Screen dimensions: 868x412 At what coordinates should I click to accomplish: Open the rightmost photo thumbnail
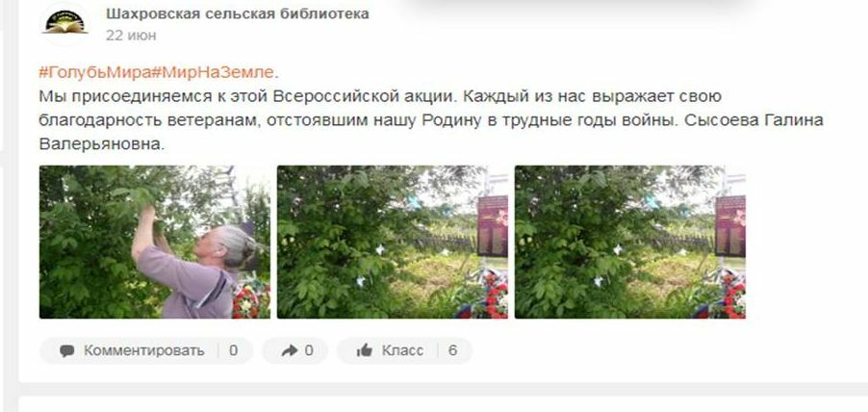[630, 242]
